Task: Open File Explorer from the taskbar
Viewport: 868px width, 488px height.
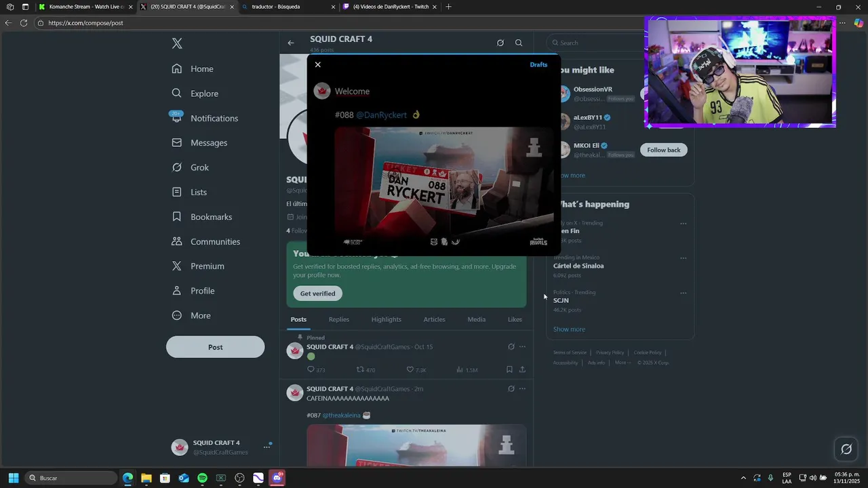Action: pos(146,478)
